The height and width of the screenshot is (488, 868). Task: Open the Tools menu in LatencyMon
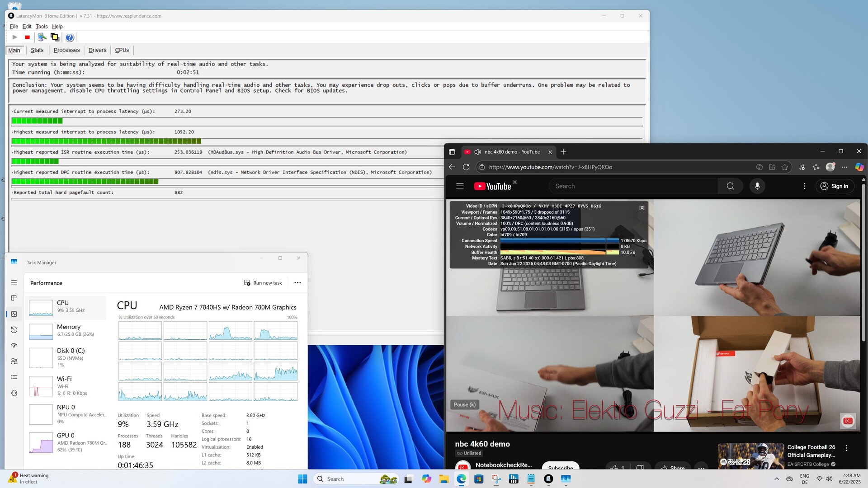click(42, 27)
